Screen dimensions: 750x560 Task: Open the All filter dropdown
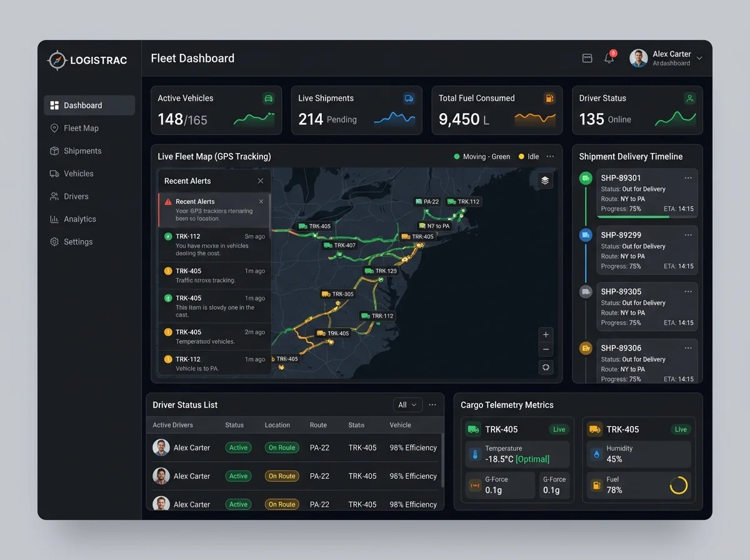(x=407, y=405)
